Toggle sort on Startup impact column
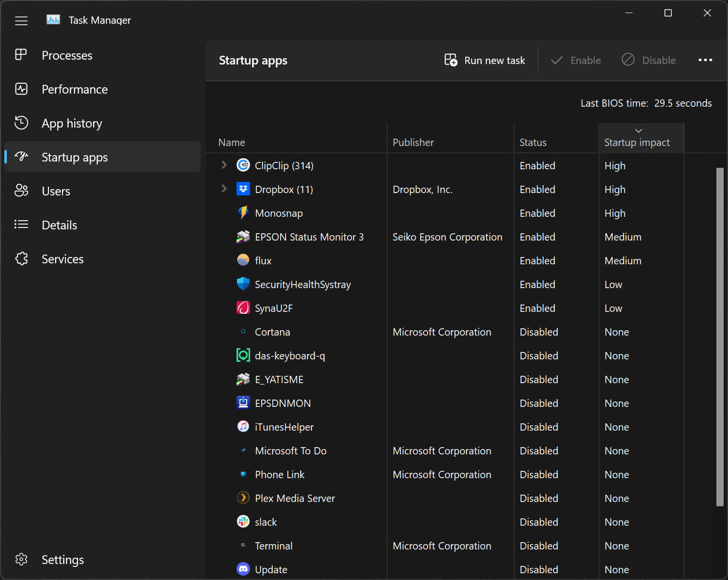 pyautogui.click(x=641, y=138)
